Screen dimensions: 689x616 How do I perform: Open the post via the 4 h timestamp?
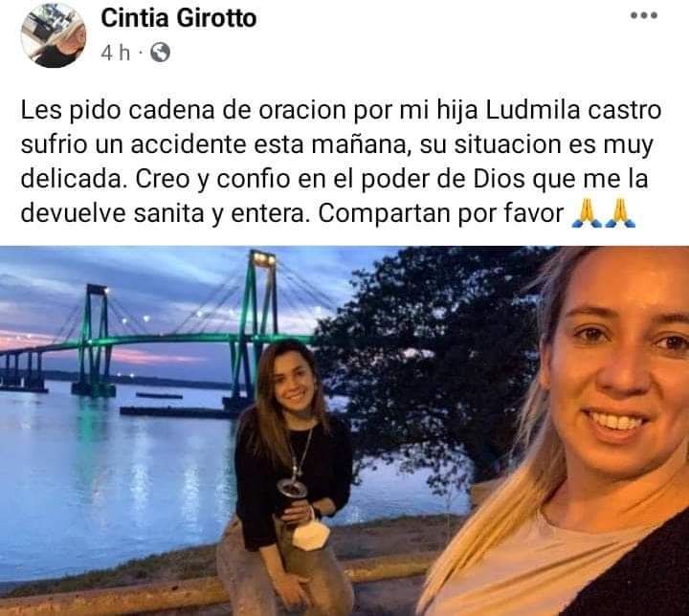pos(116,54)
